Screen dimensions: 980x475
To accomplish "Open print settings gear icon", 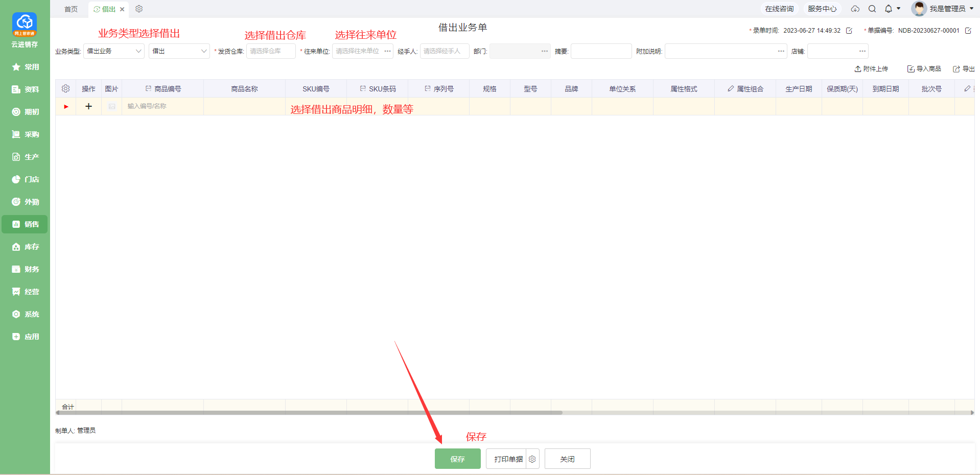I will pos(532,459).
